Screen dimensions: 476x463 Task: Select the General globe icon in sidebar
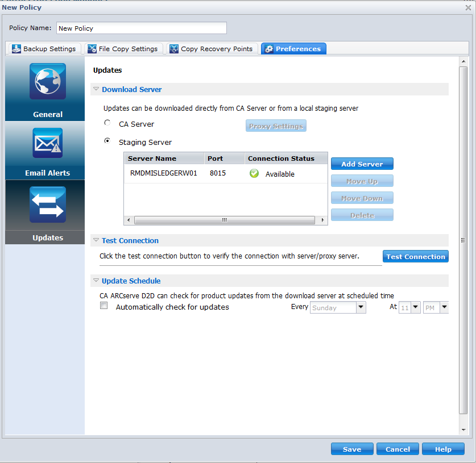coord(47,81)
